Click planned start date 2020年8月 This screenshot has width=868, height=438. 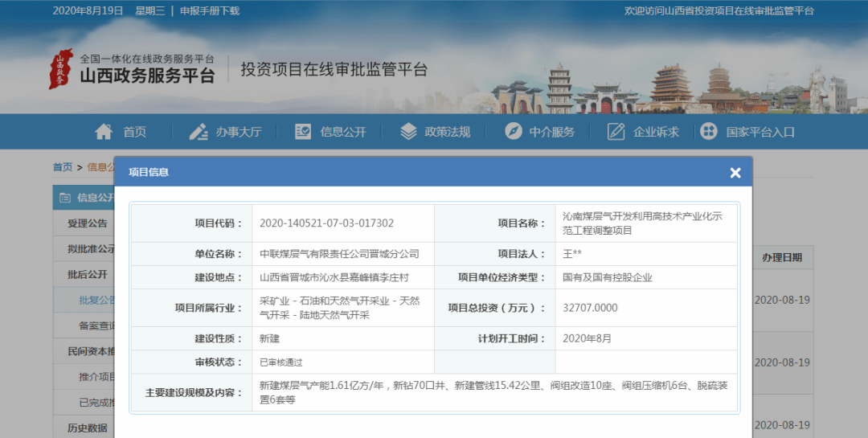[x=587, y=338]
